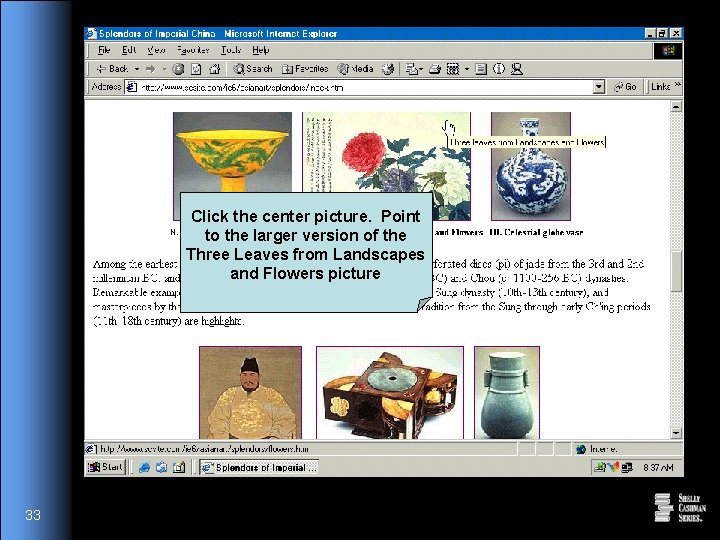Screen dimensions: 720x540
Task: Select the Splendors of Imperial taskbar button
Action: [259, 467]
